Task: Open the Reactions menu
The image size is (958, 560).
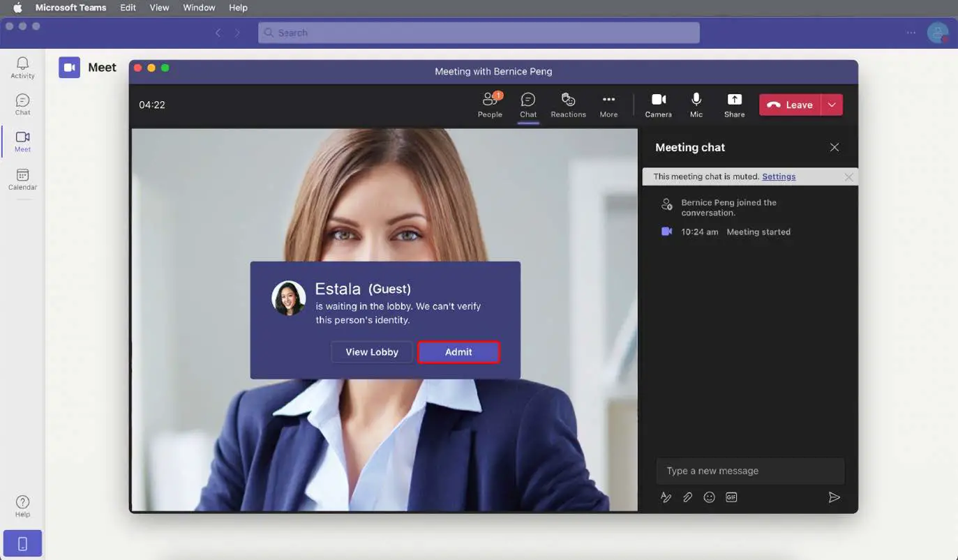Action: [568, 105]
